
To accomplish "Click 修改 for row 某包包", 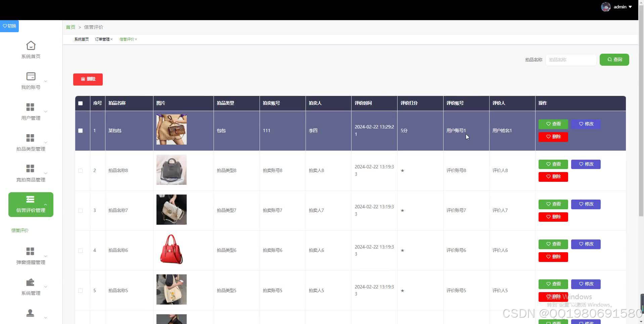I will click(x=586, y=124).
